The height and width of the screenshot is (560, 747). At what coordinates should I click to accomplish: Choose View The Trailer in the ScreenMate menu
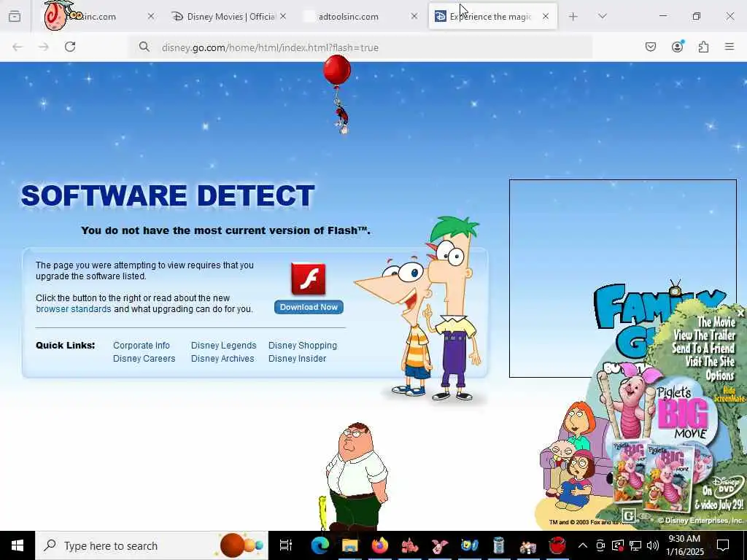tap(705, 335)
